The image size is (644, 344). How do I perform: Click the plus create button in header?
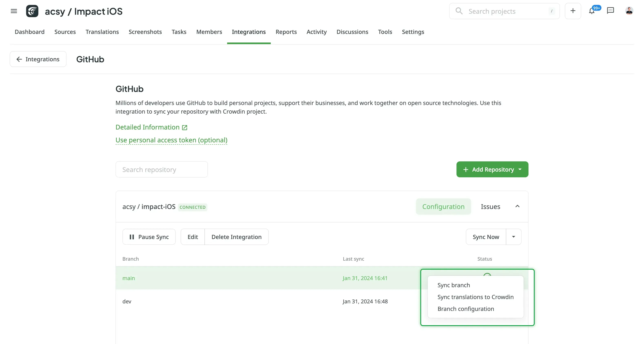[x=573, y=11]
